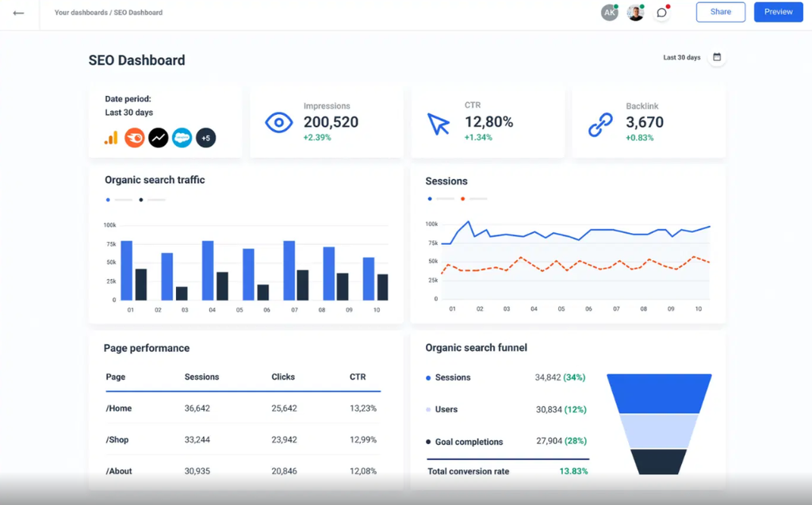Click the 27,904 (28%) funnel value

561,442
